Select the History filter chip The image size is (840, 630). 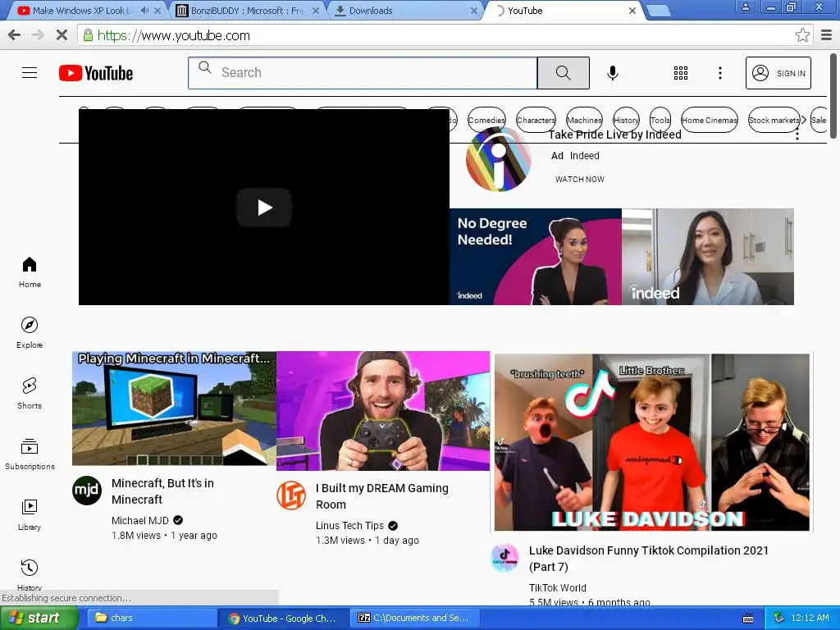pos(626,120)
